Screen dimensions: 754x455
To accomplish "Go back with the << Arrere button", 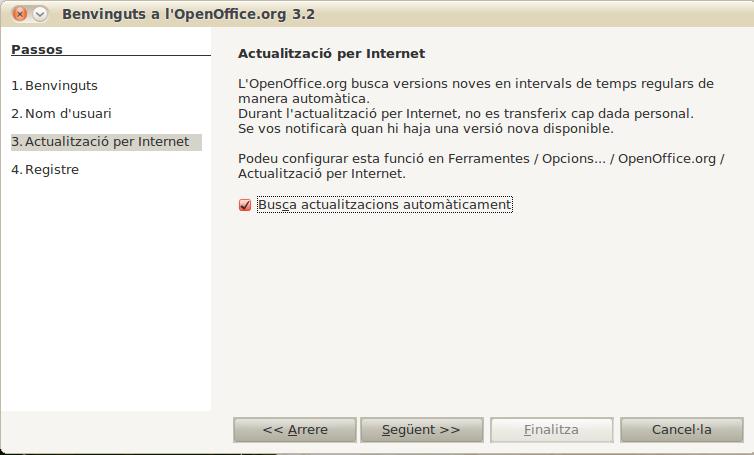I will 295,430.
